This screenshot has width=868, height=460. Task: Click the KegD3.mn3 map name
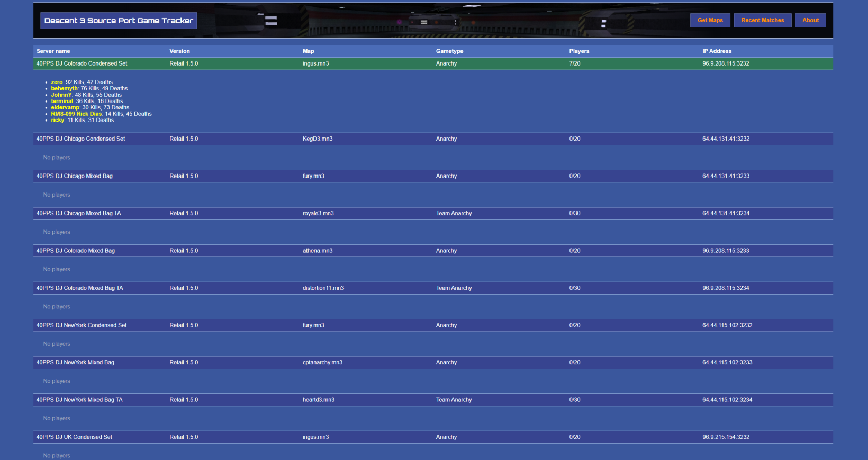tap(318, 139)
